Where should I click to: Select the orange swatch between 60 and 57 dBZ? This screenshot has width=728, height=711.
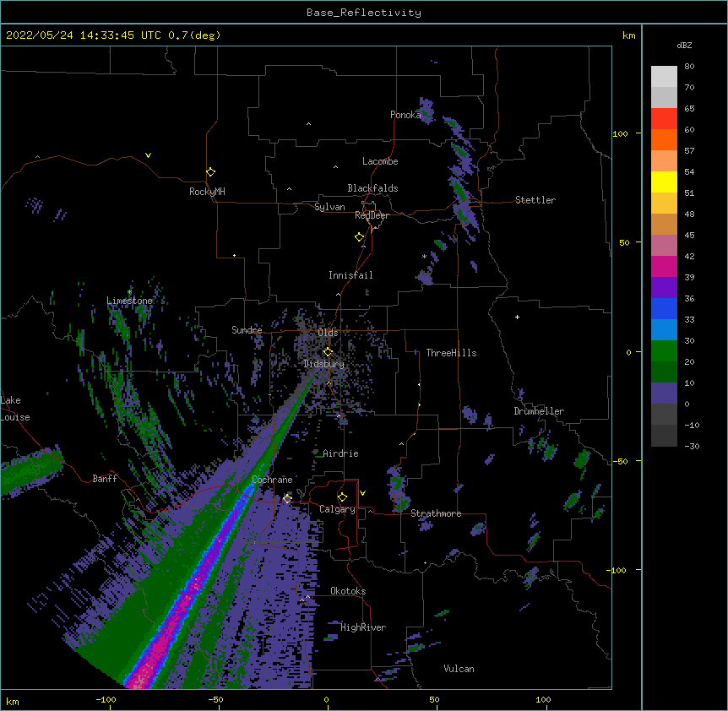click(664, 139)
